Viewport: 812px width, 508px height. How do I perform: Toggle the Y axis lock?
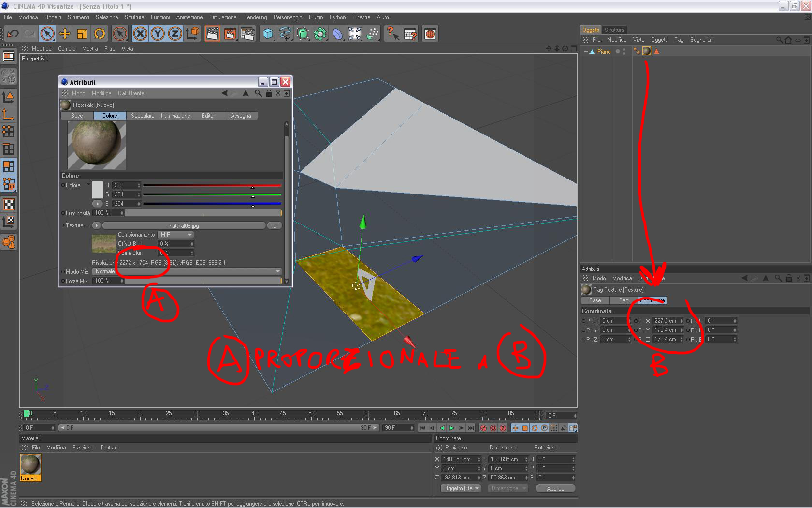158,34
